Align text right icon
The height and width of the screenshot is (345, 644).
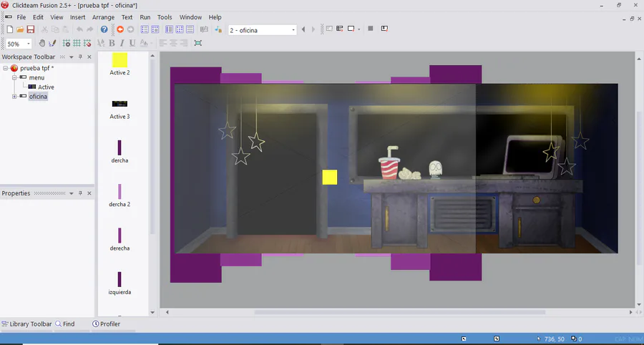[184, 43]
